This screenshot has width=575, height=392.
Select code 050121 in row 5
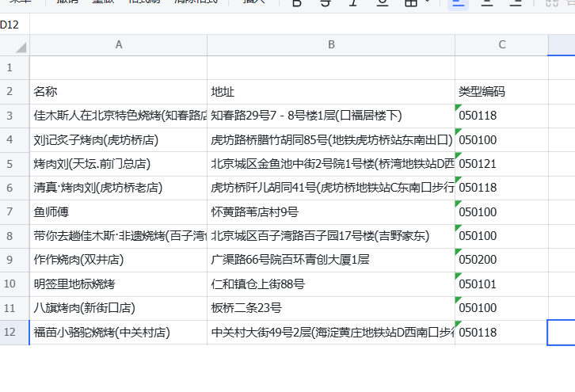(x=501, y=164)
